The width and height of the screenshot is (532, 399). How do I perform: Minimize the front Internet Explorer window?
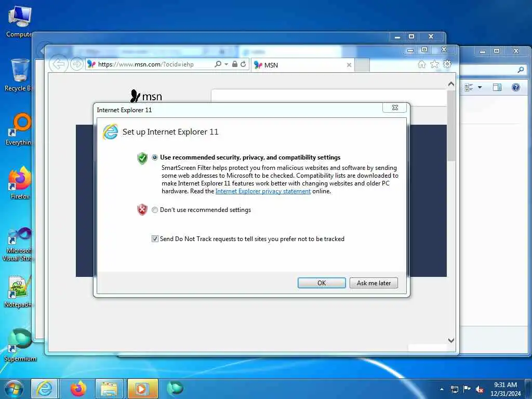click(x=410, y=50)
